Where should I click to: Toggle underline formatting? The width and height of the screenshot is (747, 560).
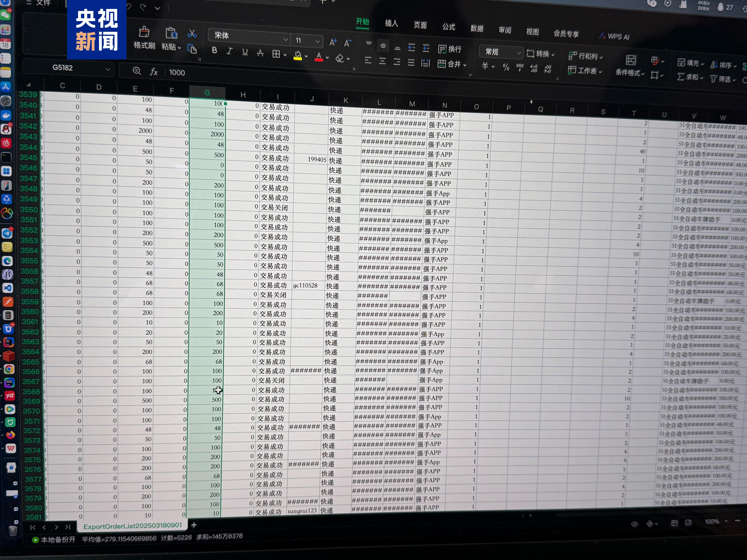point(245,52)
